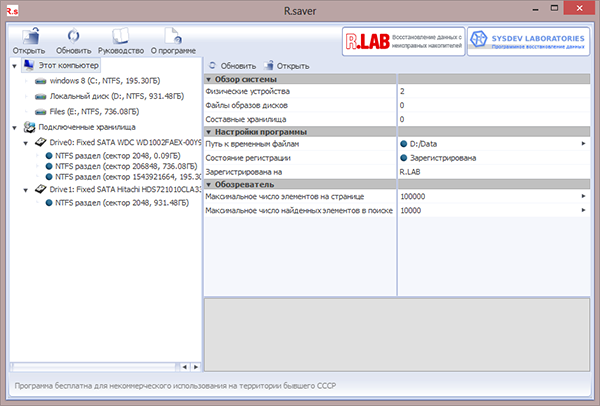Minimize the R.saver window
This screenshot has width=600, height=406.
536,9
